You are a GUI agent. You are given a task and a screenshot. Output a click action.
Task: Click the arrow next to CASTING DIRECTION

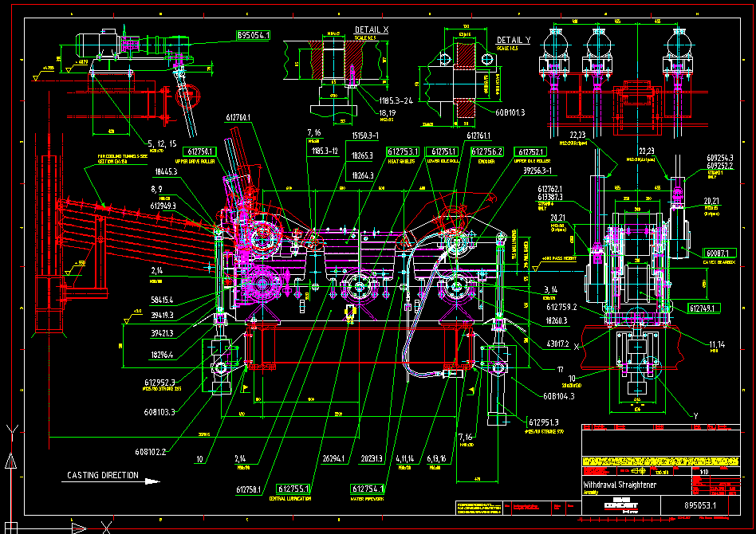pos(150,480)
